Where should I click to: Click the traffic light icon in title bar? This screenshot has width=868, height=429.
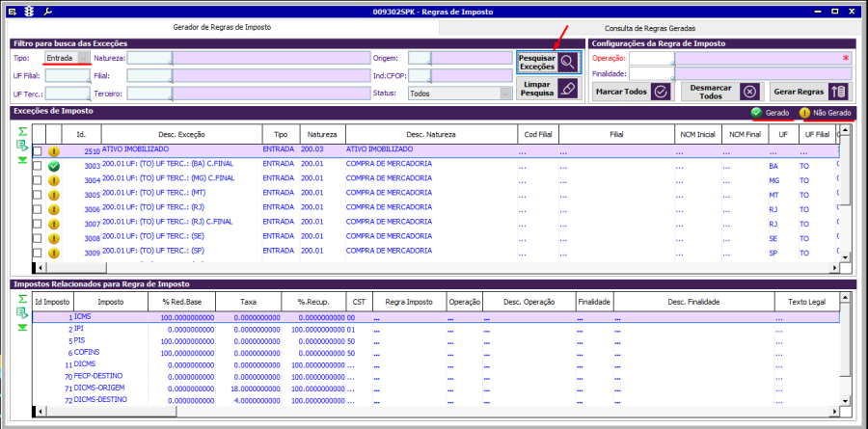(x=28, y=11)
